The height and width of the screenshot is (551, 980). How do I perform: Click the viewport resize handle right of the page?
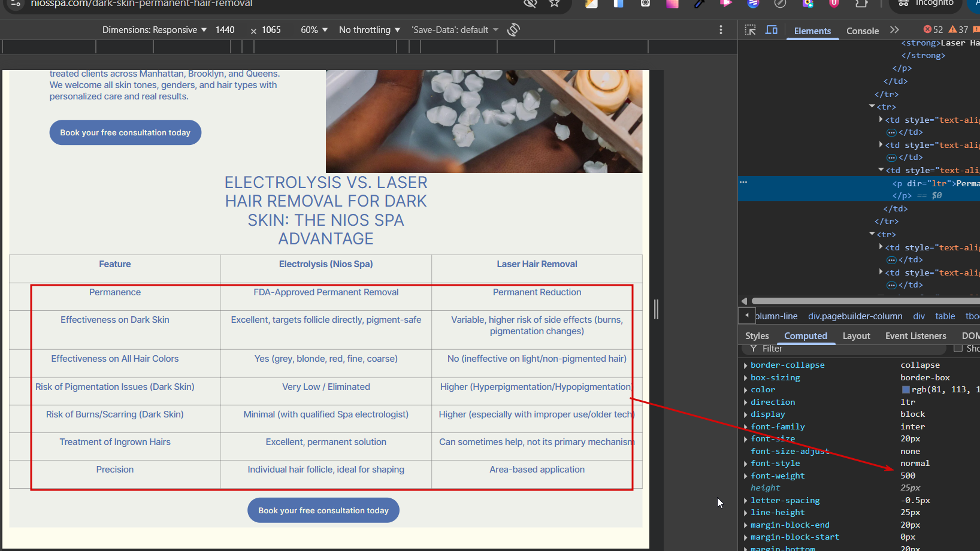pyautogui.click(x=657, y=309)
